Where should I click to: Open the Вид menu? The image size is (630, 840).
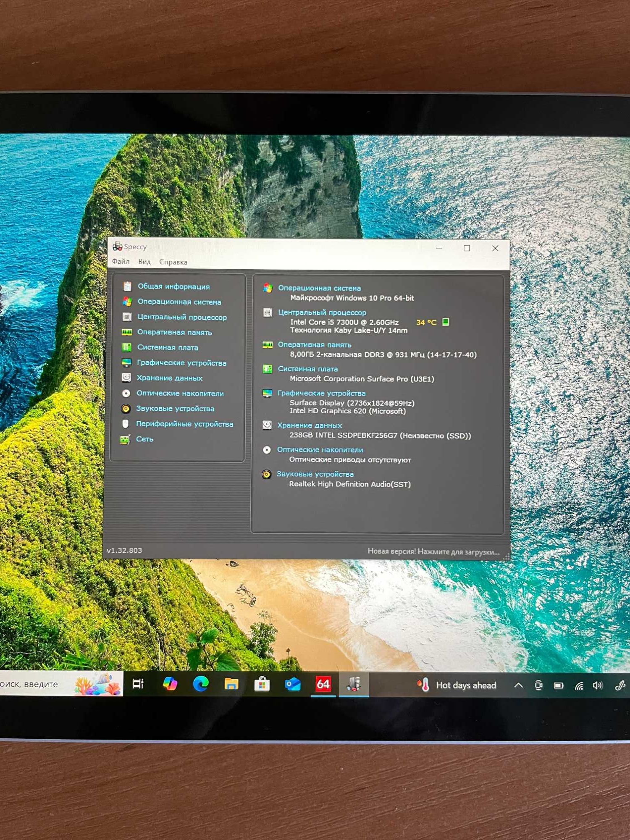pos(144,262)
